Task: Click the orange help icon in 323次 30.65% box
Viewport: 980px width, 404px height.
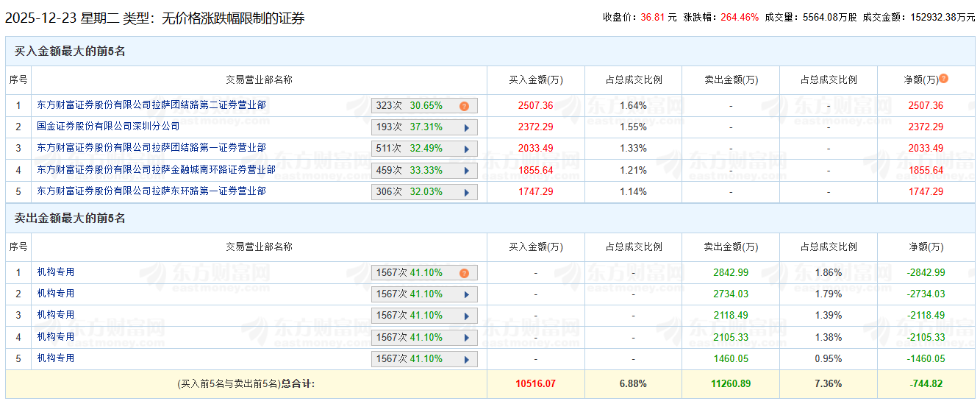Action: coord(464,106)
